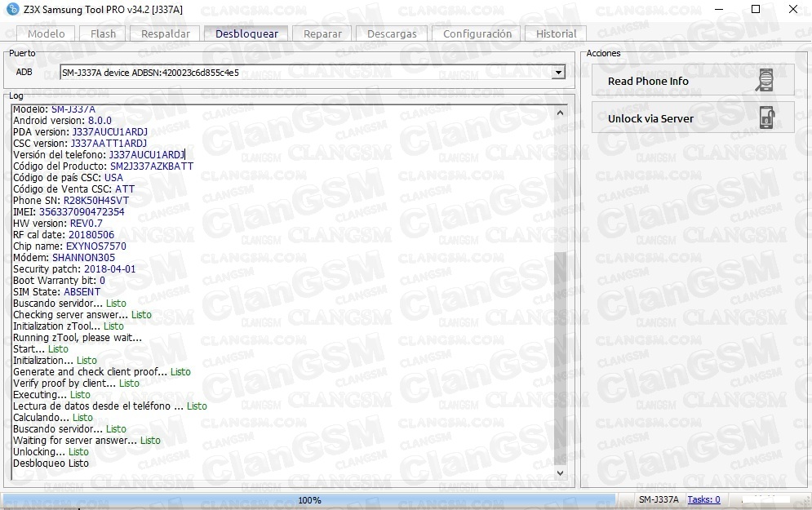Screen dimensions: 812x510
Task: Select the Chip name EXYNOS7570 line
Action: click(x=69, y=246)
